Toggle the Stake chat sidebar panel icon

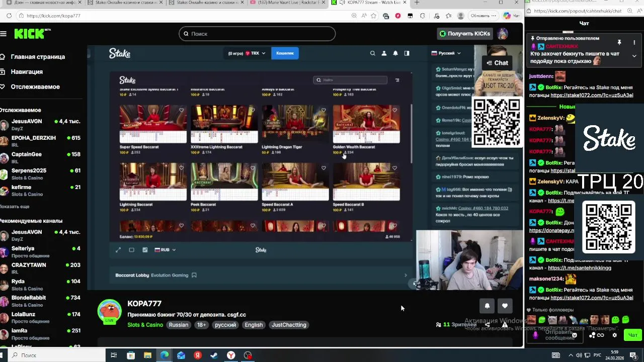pos(407,53)
